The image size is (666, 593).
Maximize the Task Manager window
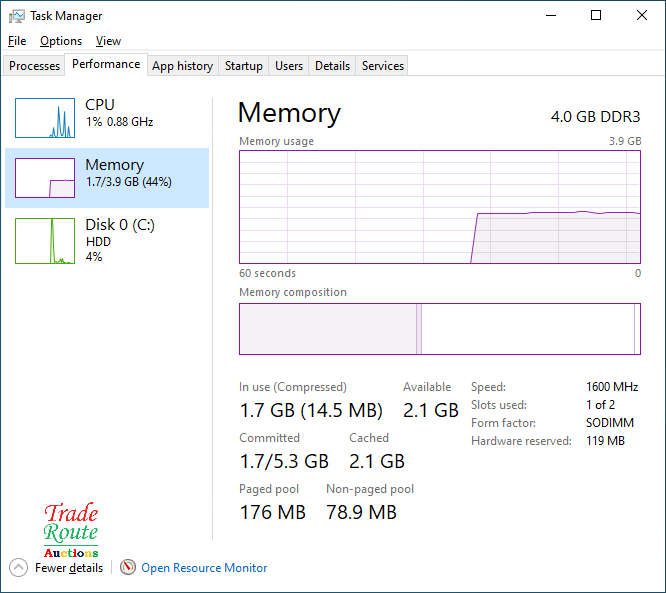point(596,16)
